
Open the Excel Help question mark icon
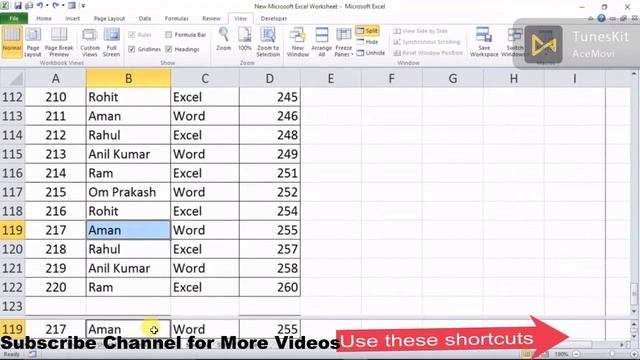click(x=601, y=18)
